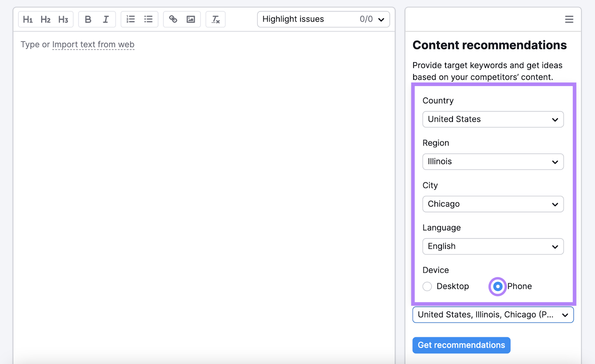Toggle bold text formatting
Image resolution: width=595 pixels, height=364 pixels.
[x=88, y=19]
